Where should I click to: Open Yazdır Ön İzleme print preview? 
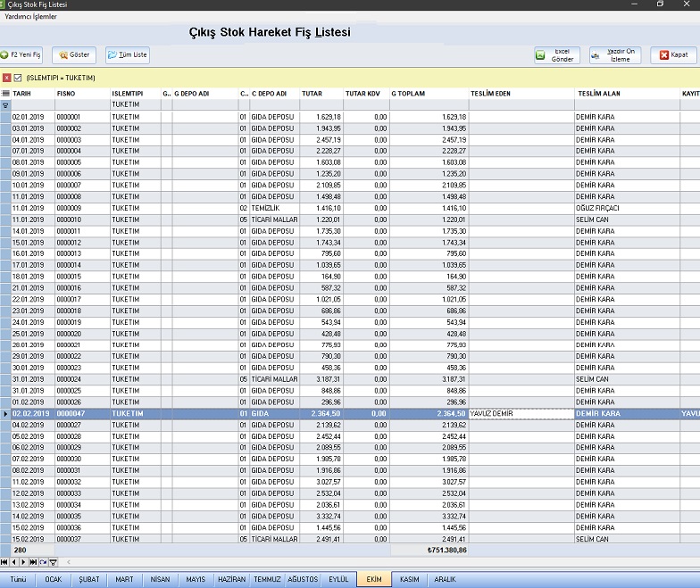(x=615, y=55)
